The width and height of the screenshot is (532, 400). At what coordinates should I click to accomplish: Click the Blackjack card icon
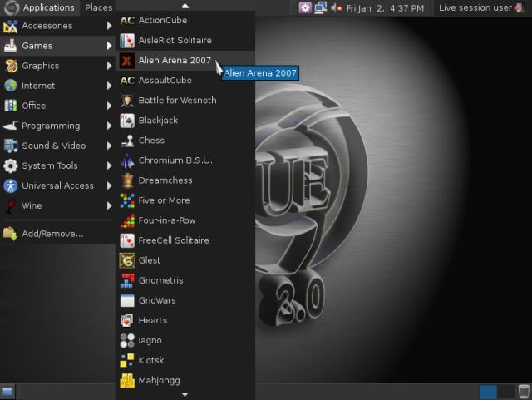[127, 121]
